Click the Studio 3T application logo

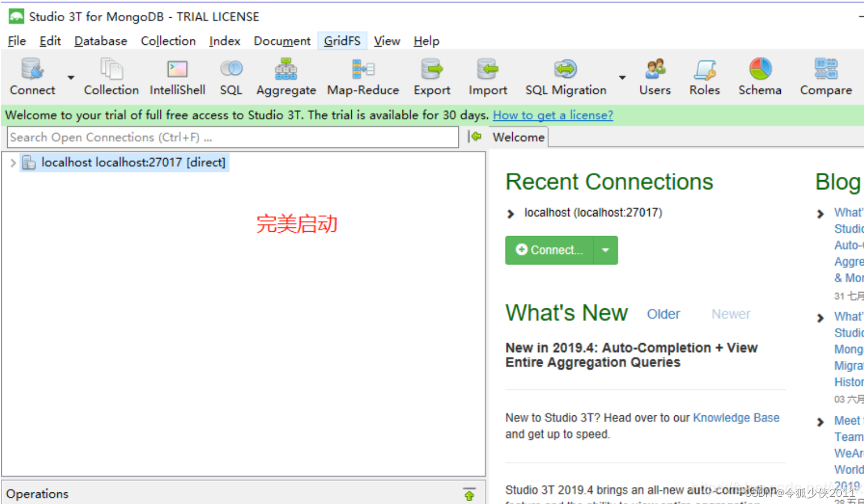16,17
